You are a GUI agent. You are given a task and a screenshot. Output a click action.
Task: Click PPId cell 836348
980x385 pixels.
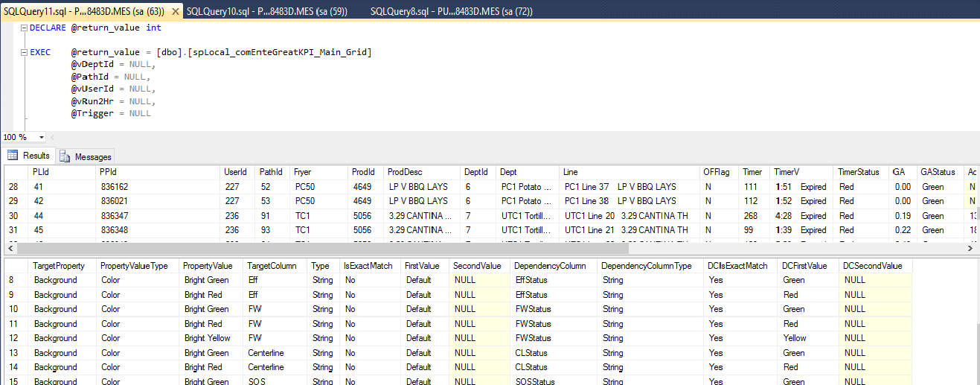(158, 230)
